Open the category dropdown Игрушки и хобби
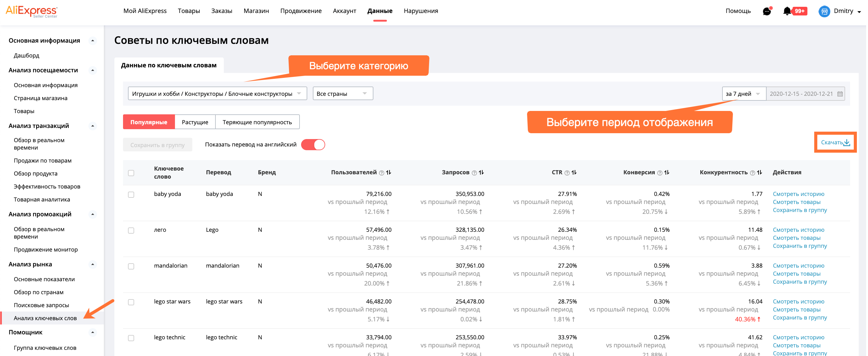Screen dimensions: 868x356 point(218,94)
